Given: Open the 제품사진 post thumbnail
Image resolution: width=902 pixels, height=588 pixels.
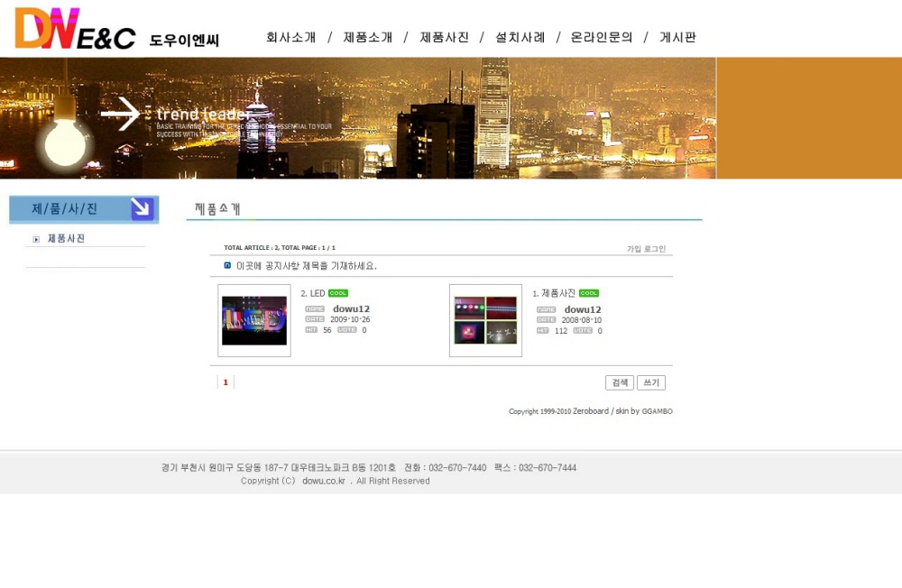Looking at the screenshot, I should [x=485, y=321].
